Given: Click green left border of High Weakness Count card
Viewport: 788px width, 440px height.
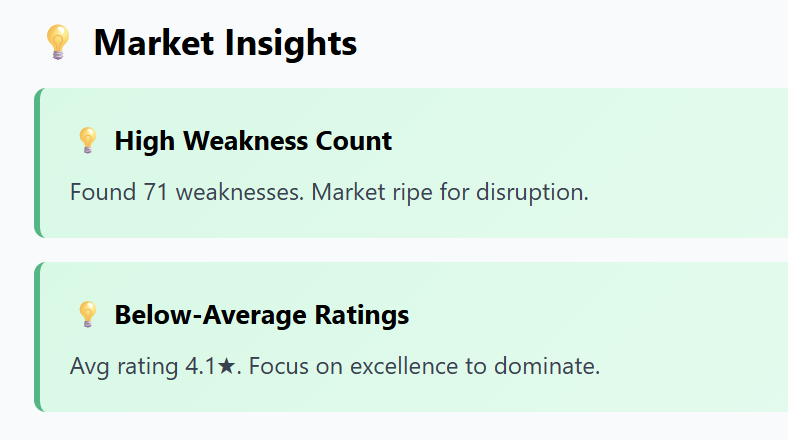Looking at the screenshot, I should coord(37,163).
